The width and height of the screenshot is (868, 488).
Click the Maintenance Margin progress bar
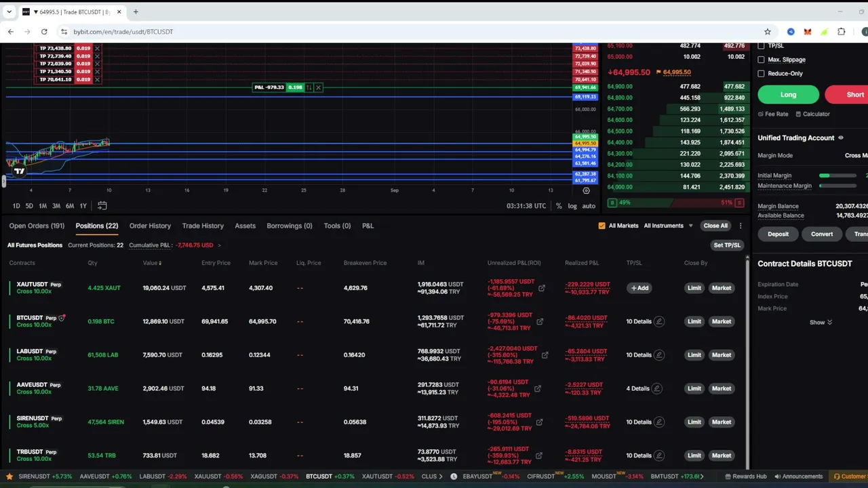pos(837,186)
